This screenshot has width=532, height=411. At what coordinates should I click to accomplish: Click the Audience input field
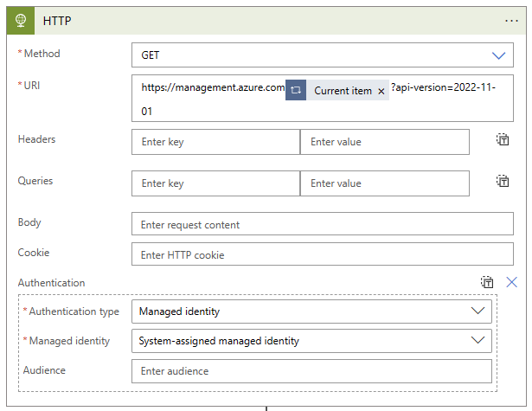[311, 371]
